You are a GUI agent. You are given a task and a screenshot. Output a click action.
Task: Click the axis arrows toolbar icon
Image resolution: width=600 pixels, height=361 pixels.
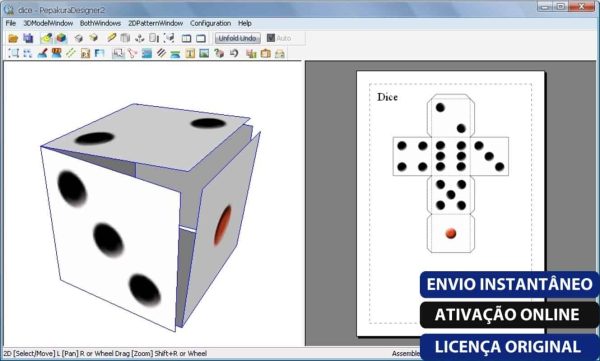[x=139, y=38]
